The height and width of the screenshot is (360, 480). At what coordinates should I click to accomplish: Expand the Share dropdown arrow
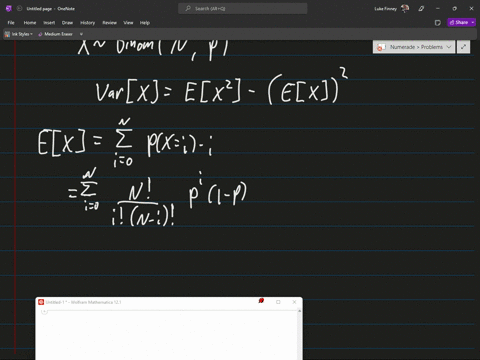coord(473,22)
